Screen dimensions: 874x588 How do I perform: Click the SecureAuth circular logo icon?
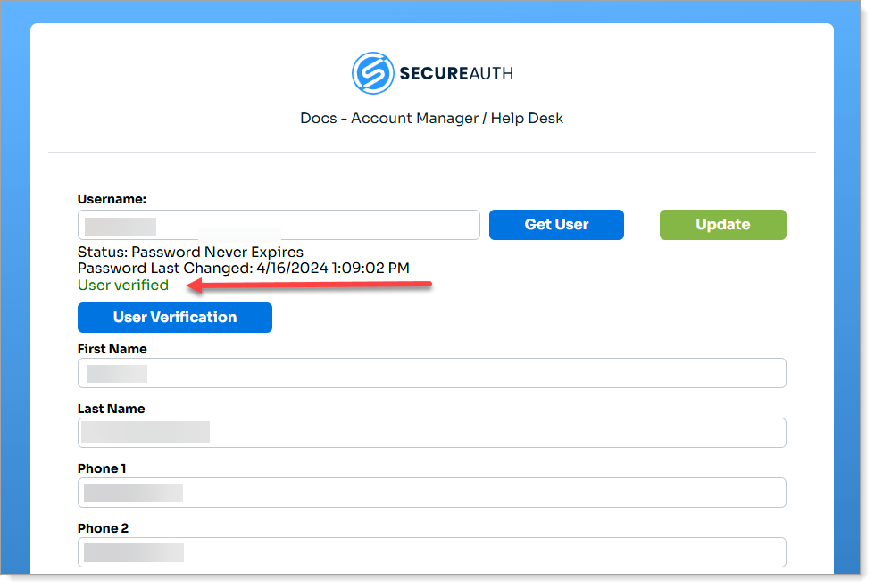[373, 72]
